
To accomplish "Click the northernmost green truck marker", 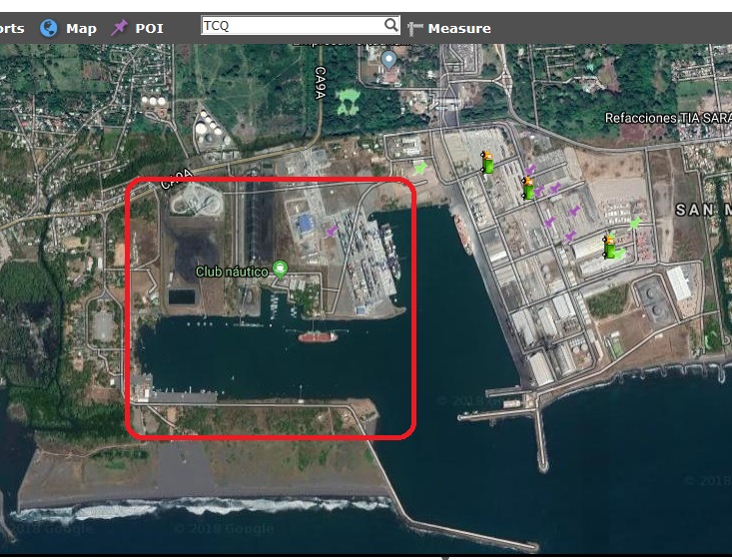I will coord(487,162).
